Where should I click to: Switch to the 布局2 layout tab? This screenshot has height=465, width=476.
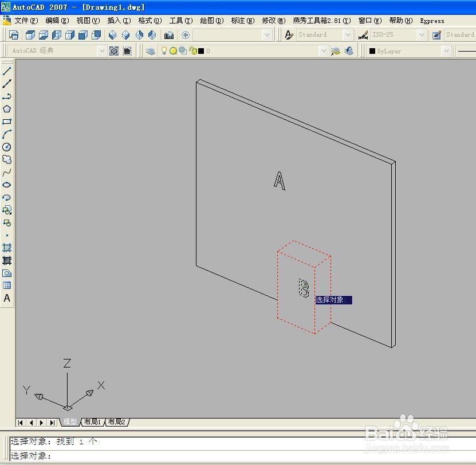tap(117, 422)
